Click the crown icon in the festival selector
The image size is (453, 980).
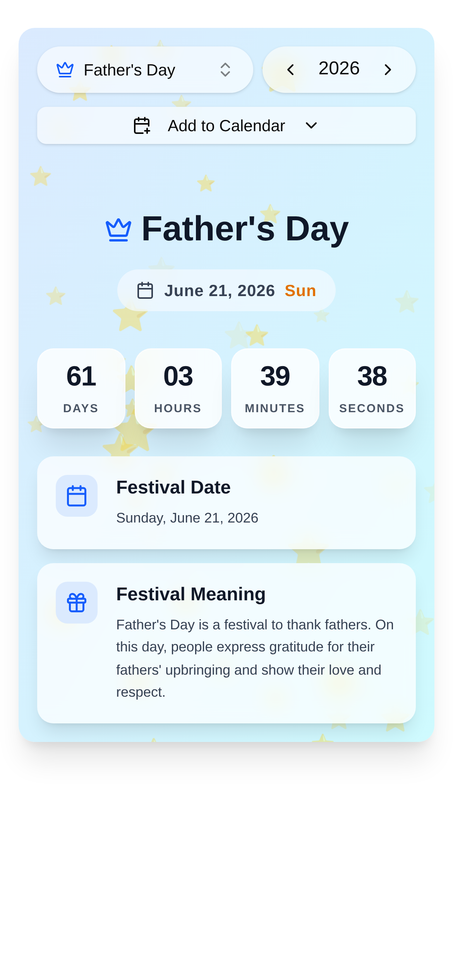tap(65, 70)
